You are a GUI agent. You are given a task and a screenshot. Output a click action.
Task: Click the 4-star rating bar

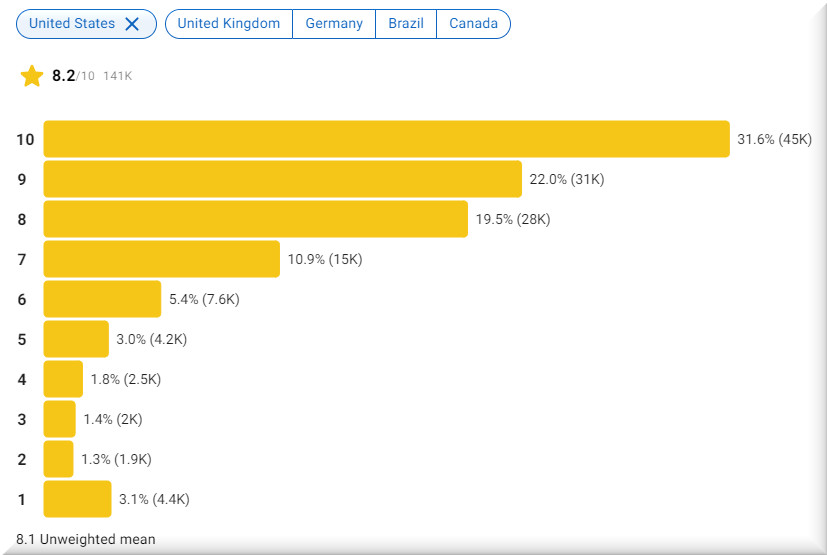click(x=63, y=379)
